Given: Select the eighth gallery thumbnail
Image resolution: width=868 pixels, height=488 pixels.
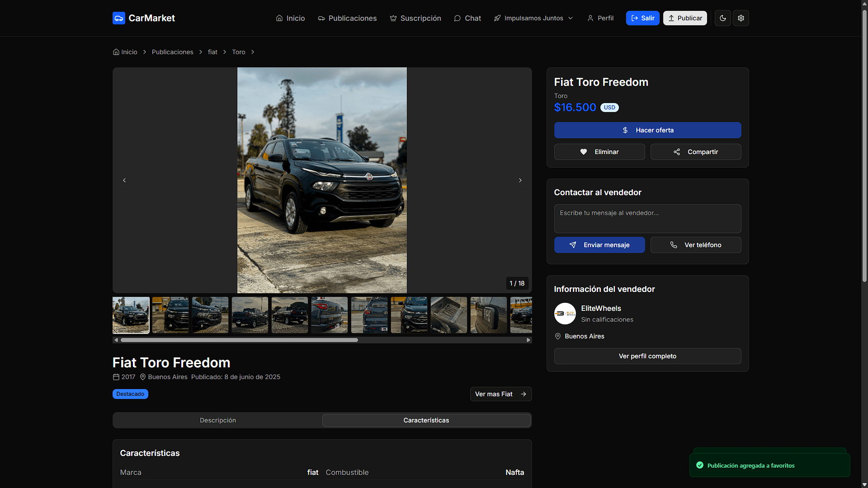Looking at the screenshot, I should point(409,315).
